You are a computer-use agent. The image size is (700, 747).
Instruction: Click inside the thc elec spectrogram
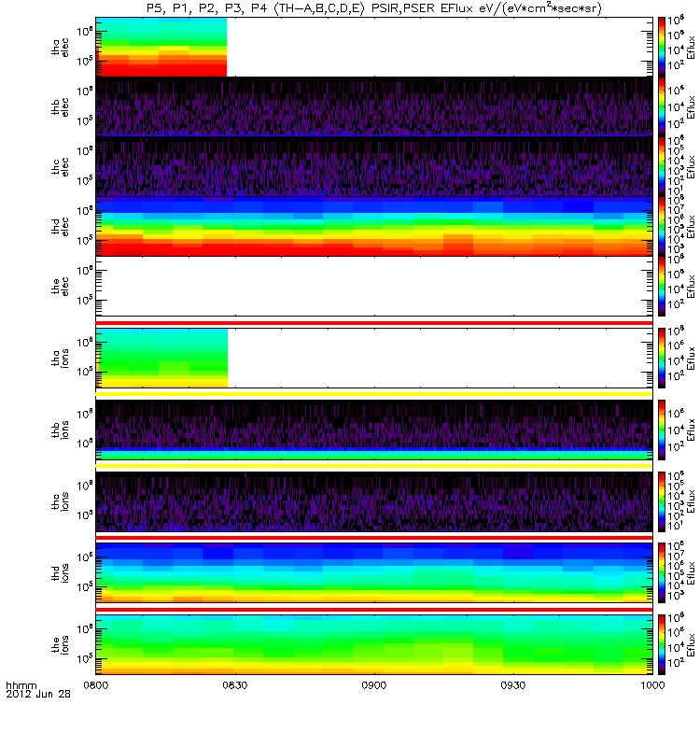(374, 167)
